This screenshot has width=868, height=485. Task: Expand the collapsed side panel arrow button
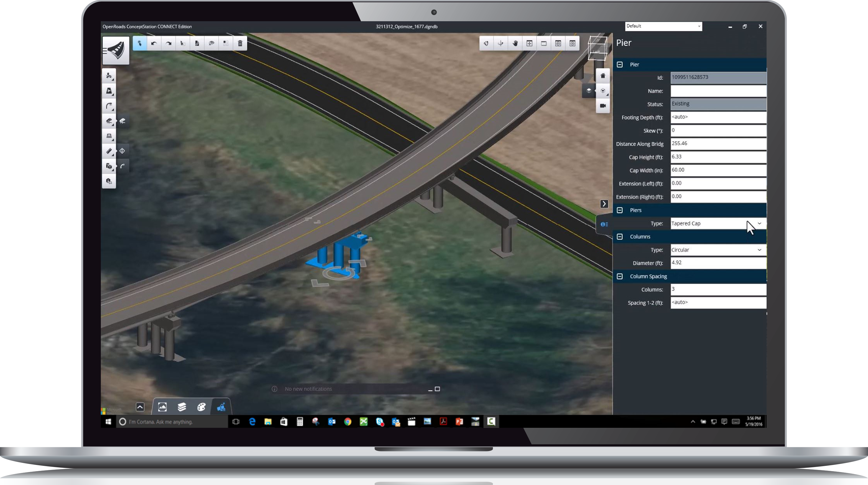[604, 204]
